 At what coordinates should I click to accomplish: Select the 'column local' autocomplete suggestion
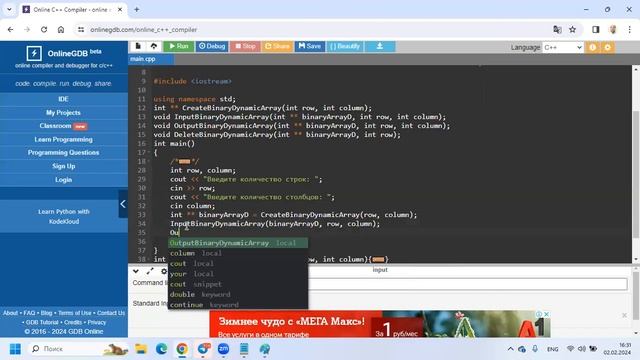coord(238,253)
